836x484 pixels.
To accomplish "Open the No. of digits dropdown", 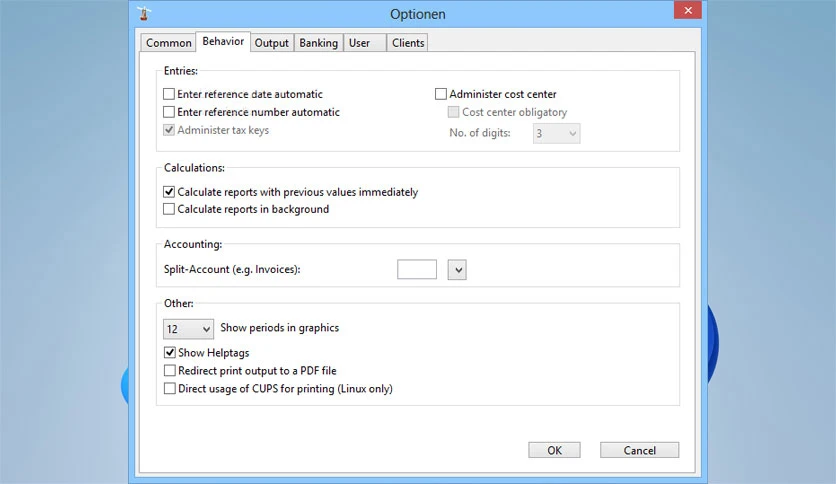I will (557, 133).
